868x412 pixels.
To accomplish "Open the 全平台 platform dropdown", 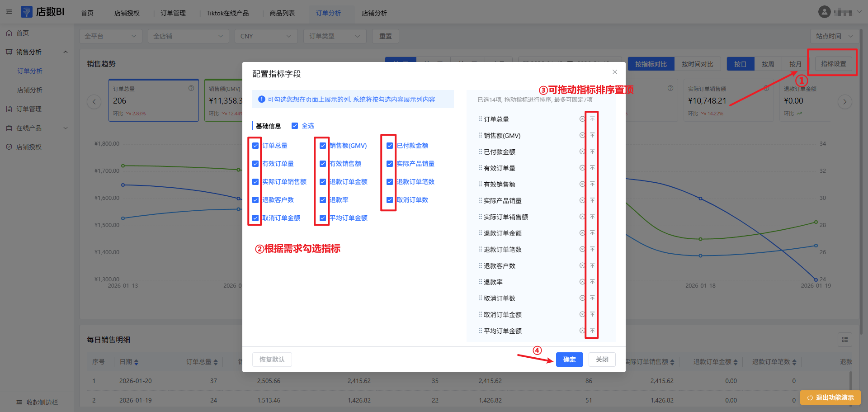I will pyautogui.click(x=110, y=36).
